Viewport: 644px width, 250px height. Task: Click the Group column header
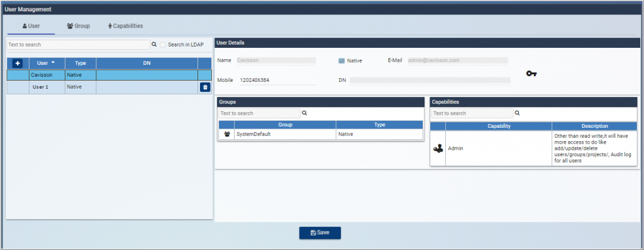(x=285, y=125)
